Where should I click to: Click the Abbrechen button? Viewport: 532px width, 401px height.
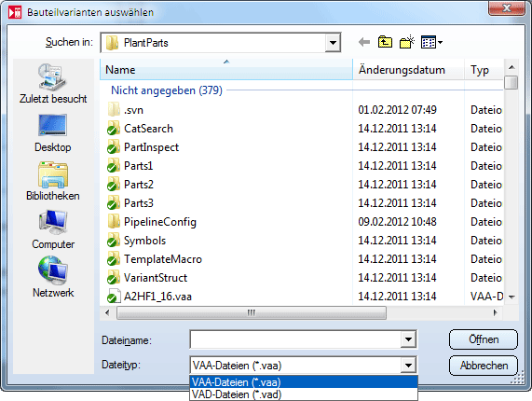tap(484, 366)
